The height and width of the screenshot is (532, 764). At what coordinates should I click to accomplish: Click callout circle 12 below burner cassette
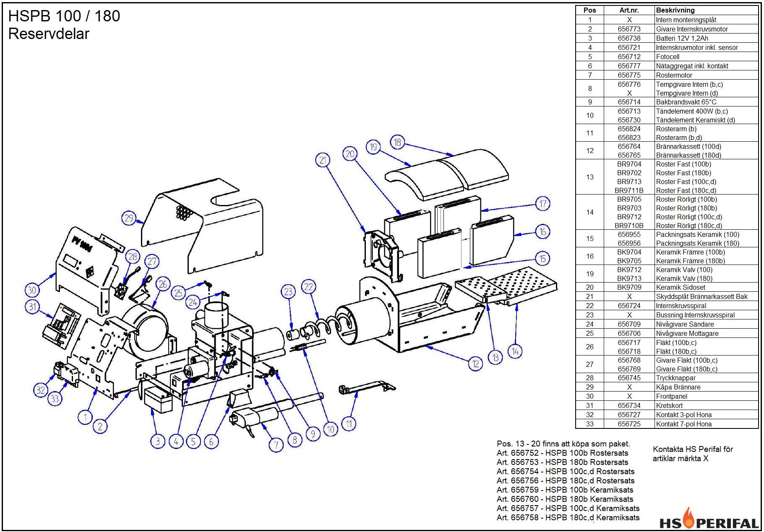pos(475,363)
